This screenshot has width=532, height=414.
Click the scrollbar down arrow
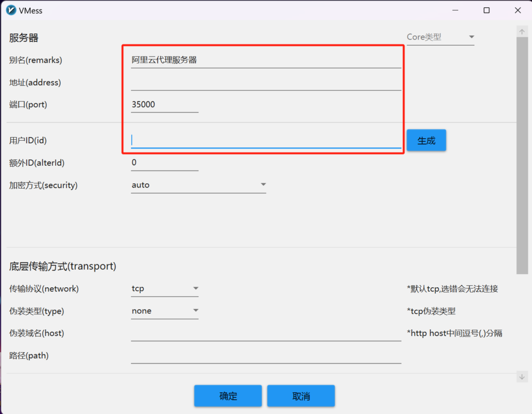[x=522, y=377]
